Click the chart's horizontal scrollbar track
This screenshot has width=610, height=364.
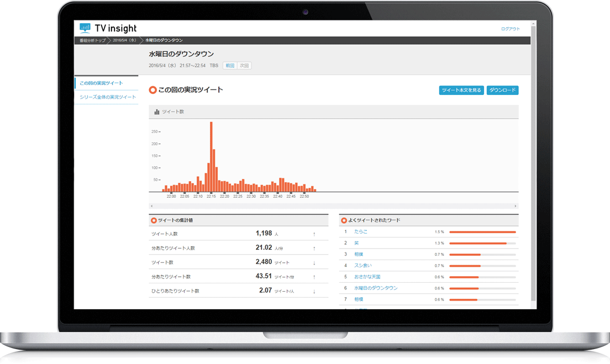click(333, 206)
